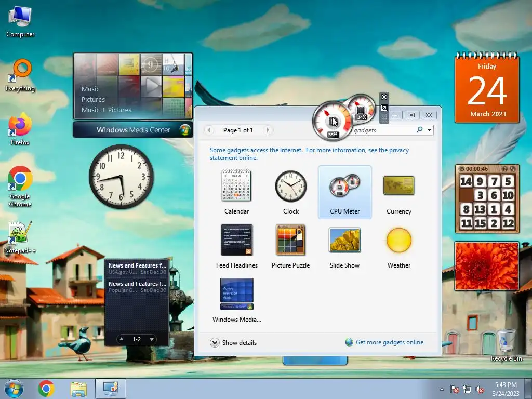Choose the Picture Puzzle gadget
Image resolution: width=532 pixels, height=399 pixels.
pyautogui.click(x=291, y=246)
